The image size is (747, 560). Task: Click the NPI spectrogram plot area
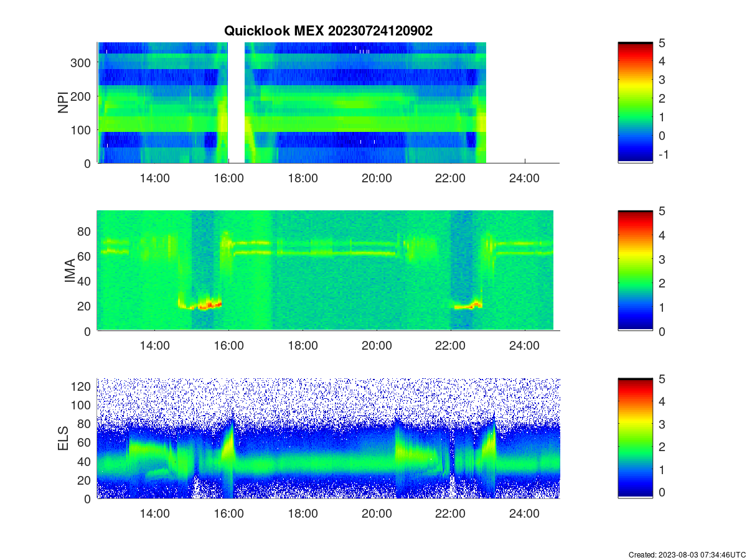[328, 103]
